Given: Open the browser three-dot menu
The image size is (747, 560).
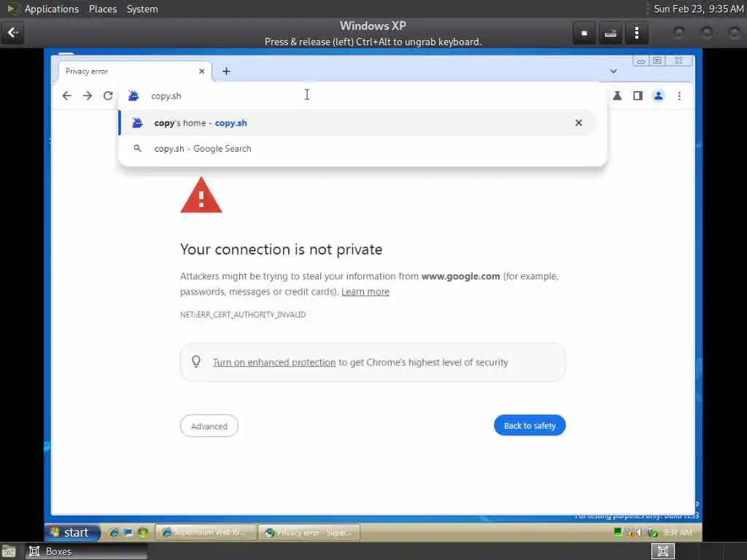Looking at the screenshot, I should (x=679, y=96).
